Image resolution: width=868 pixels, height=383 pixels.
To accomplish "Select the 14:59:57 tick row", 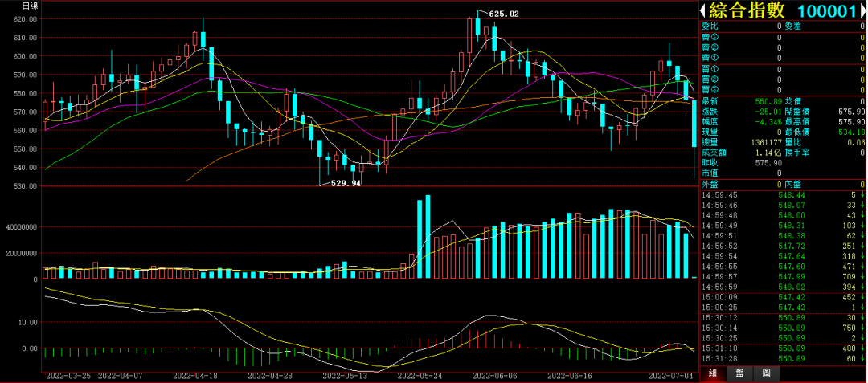I will pos(783,276).
